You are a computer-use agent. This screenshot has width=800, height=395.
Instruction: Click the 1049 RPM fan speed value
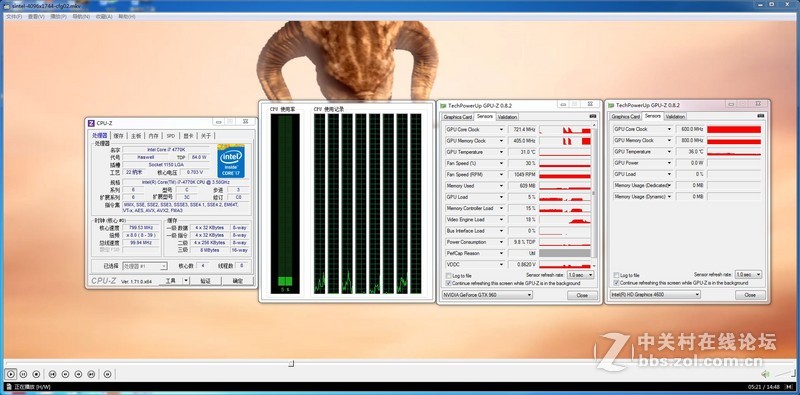(521, 175)
